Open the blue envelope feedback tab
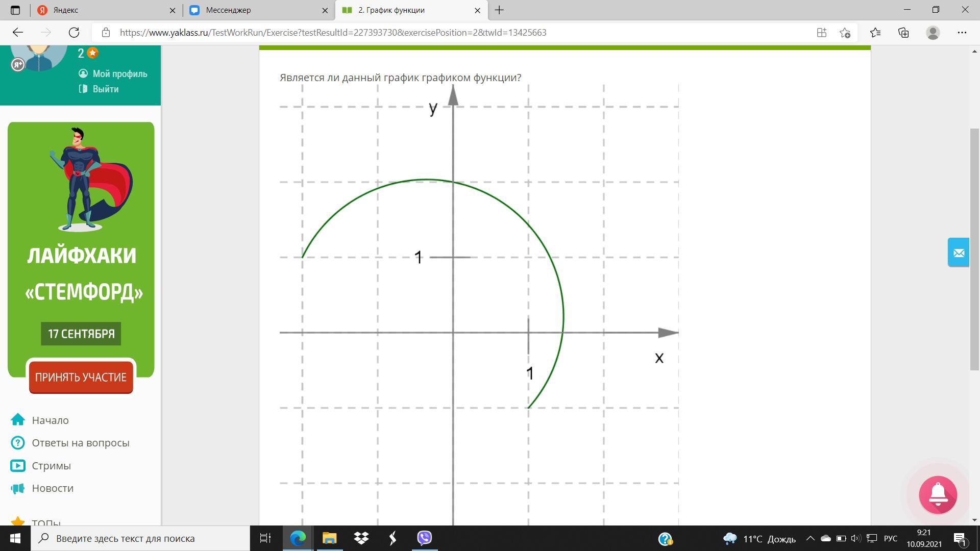This screenshot has height=551, width=980. (x=958, y=253)
